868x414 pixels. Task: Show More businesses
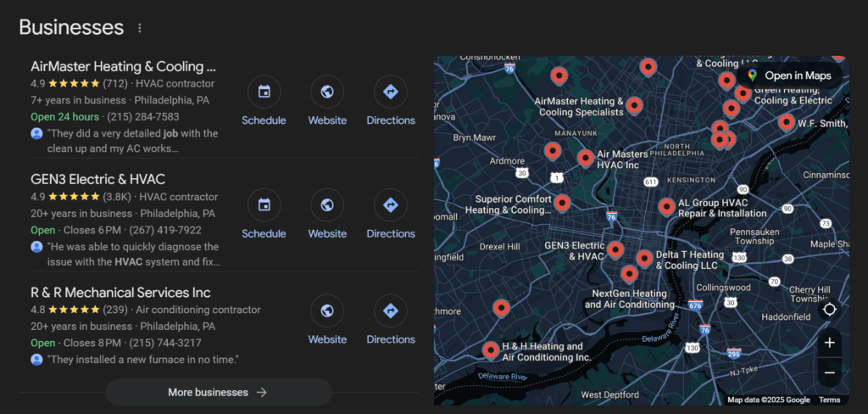click(x=219, y=393)
